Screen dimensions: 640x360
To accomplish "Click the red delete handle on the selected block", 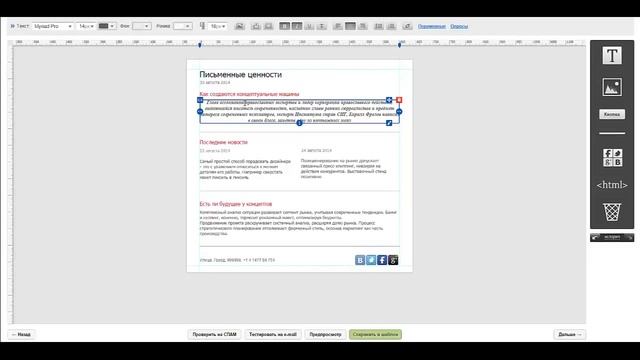I will pyautogui.click(x=399, y=100).
